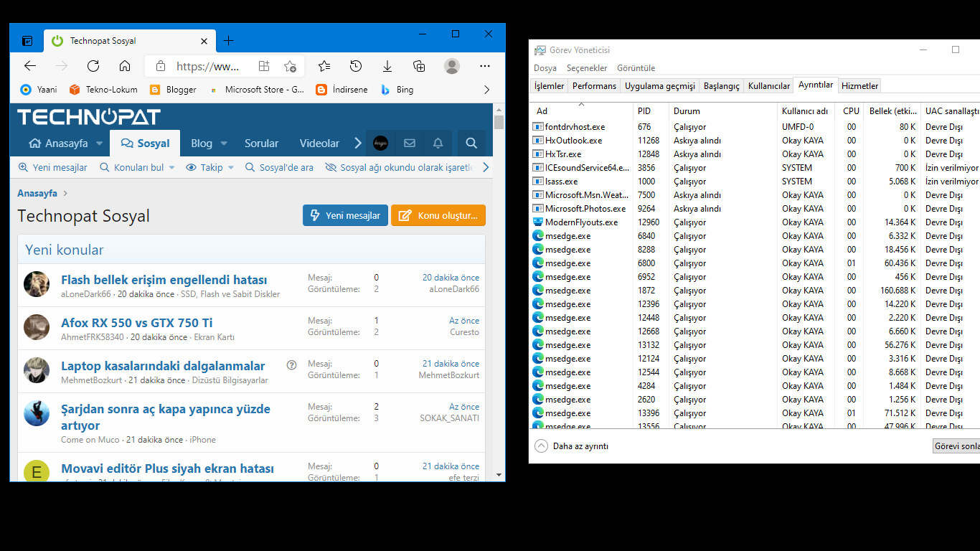Go back in the Edge browser
The image size is (980, 551).
(30, 66)
